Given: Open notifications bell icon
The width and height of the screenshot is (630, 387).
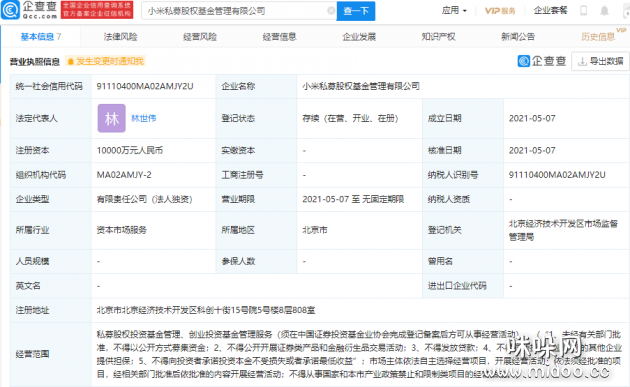Looking at the screenshot, I should [x=604, y=10].
